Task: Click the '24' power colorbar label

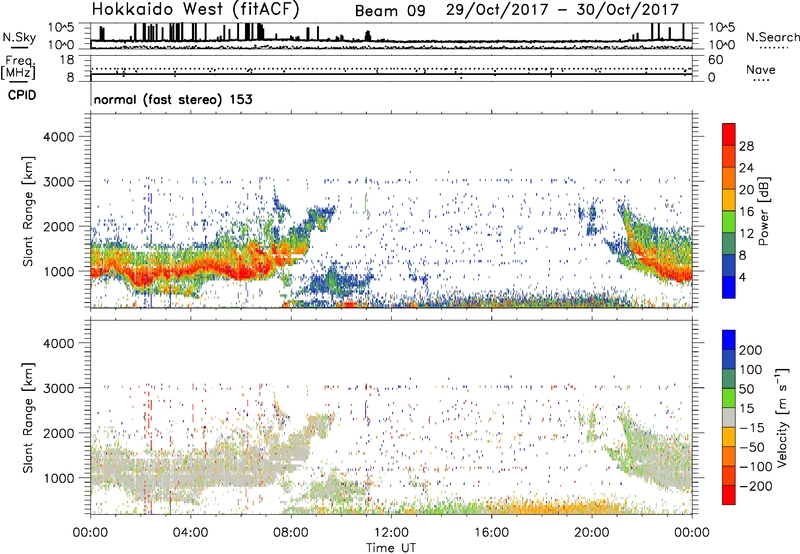Action: (746, 168)
